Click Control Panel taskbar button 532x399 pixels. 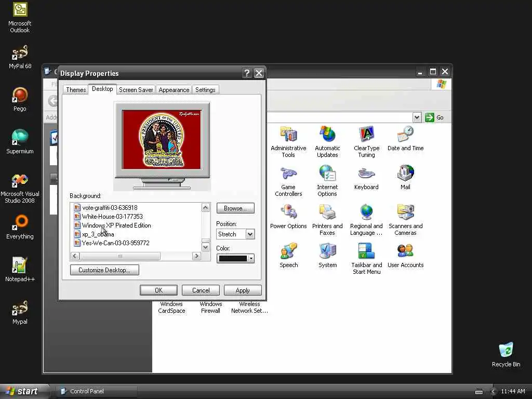click(97, 391)
